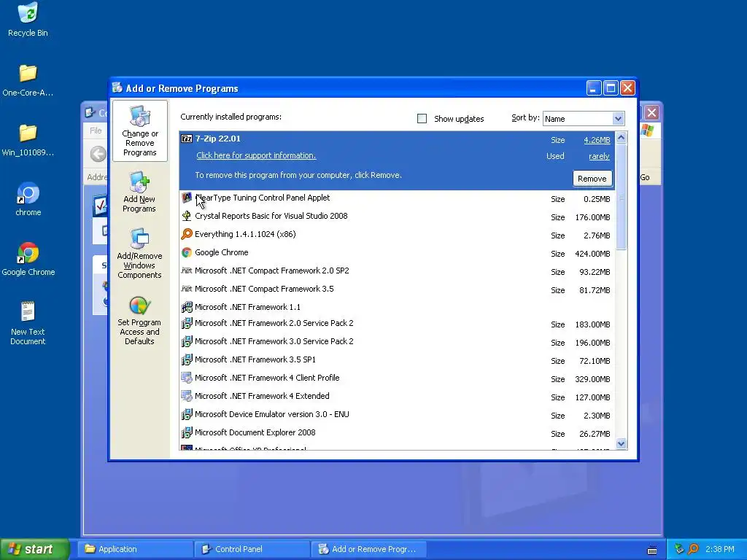This screenshot has width=747, height=560.
Task: Open the Start menu
Action: [34, 549]
